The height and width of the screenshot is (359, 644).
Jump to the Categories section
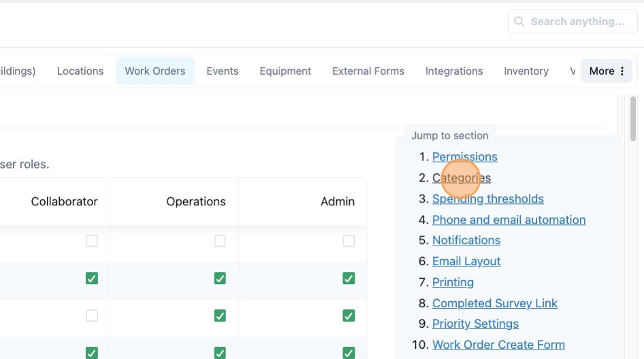pos(462,177)
